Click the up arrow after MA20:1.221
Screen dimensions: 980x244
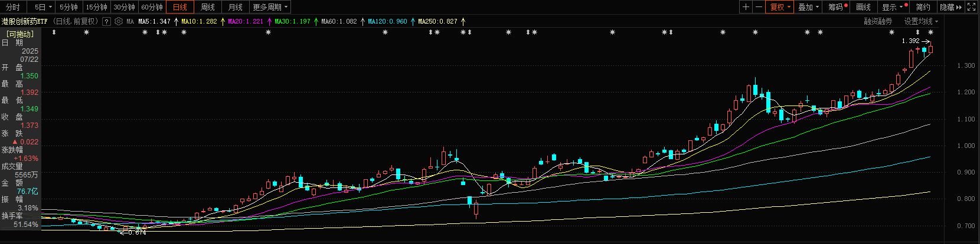[269, 21]
